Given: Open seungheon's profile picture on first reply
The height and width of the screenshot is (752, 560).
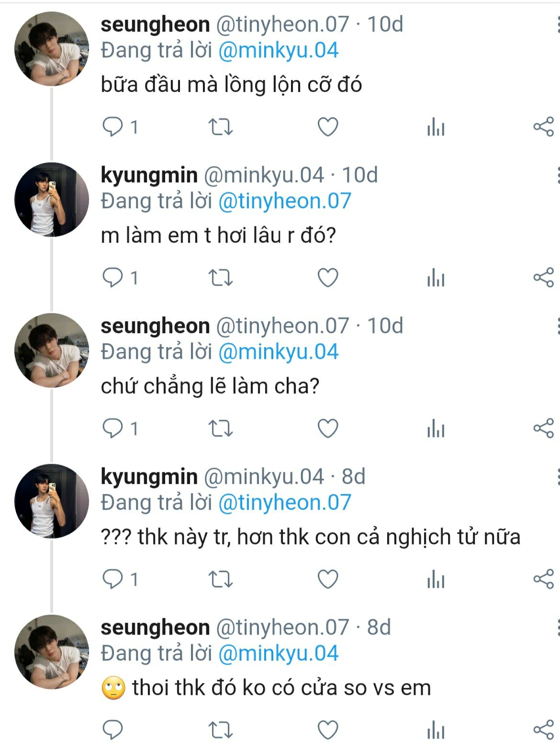Looking at the screenshot, I should 52,49.
